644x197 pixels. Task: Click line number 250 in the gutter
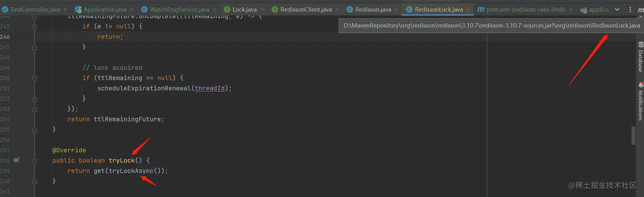pos(5,78)
